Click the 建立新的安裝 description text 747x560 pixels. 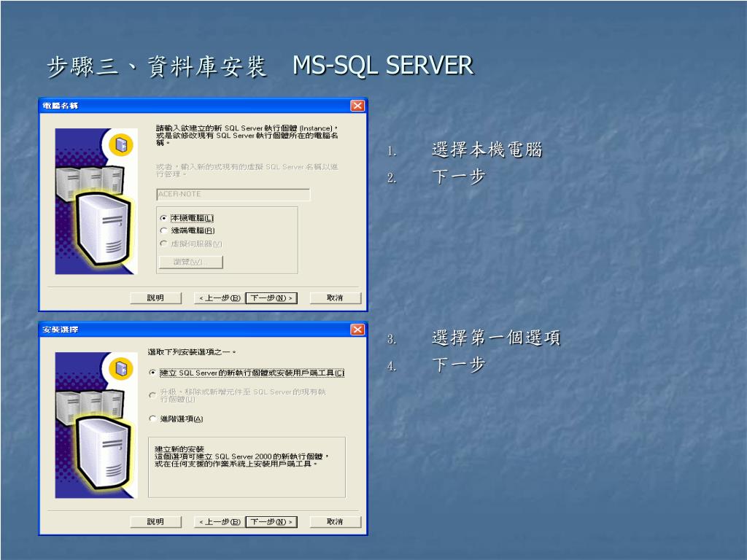coord(242,456)
